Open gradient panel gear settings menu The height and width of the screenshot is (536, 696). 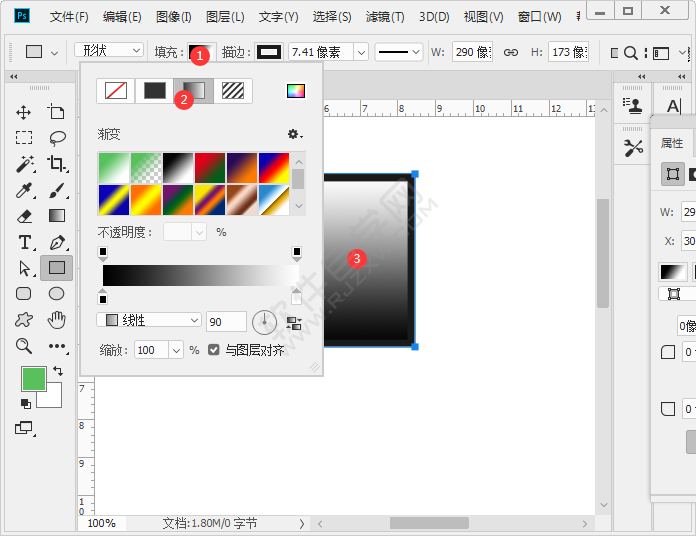[295, 134]
